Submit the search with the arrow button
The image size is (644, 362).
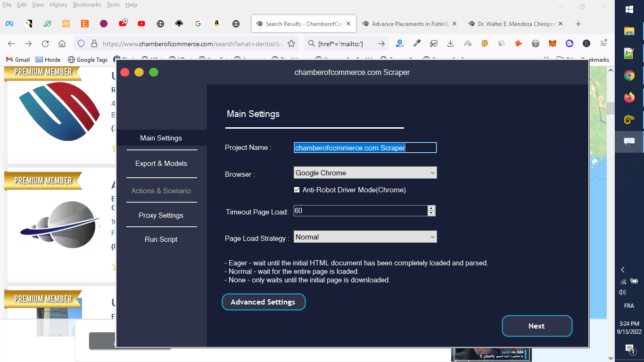[381, 44]
